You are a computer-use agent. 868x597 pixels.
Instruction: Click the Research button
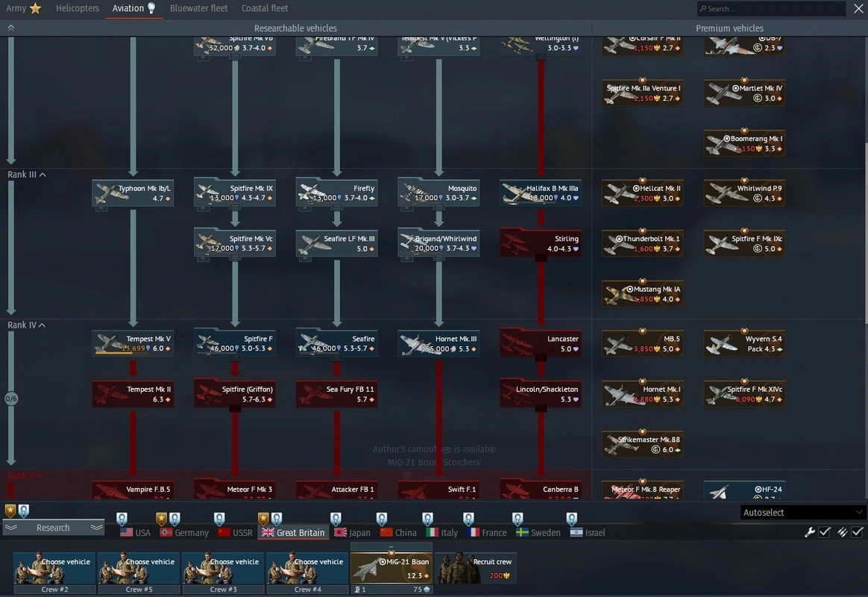(x=53, y=528)
